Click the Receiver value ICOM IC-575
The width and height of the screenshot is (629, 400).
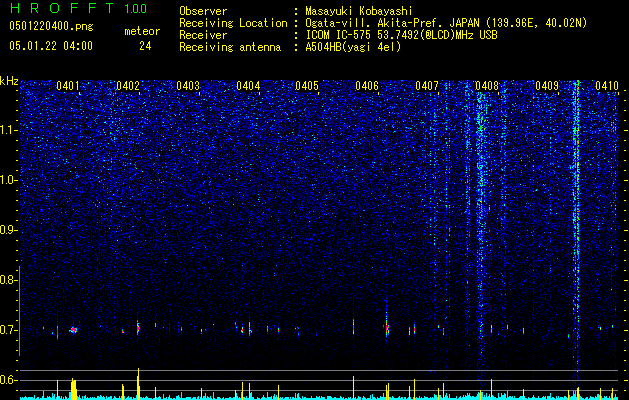coord(339,35)
